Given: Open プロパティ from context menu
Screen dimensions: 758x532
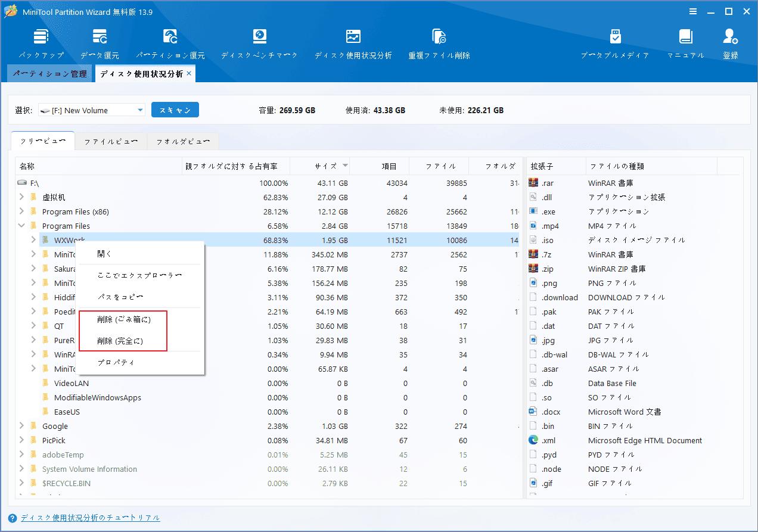Looking at the screenshot, I should (141, 362).
